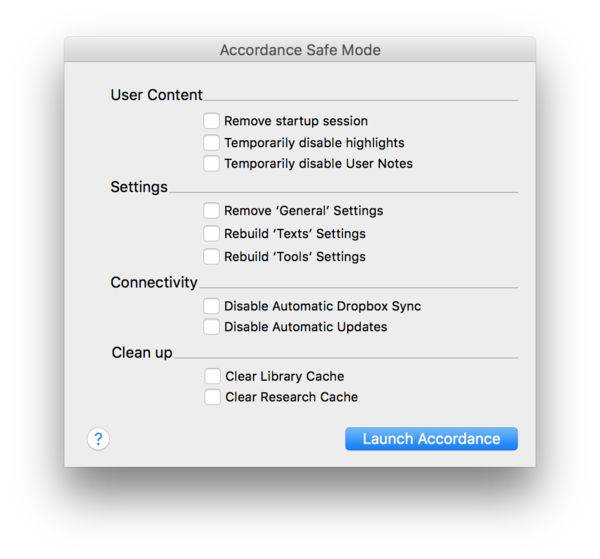Check Remove startup session
This screenshot has width=600, height=559.
pyautogui.click(x=211, y=121)
